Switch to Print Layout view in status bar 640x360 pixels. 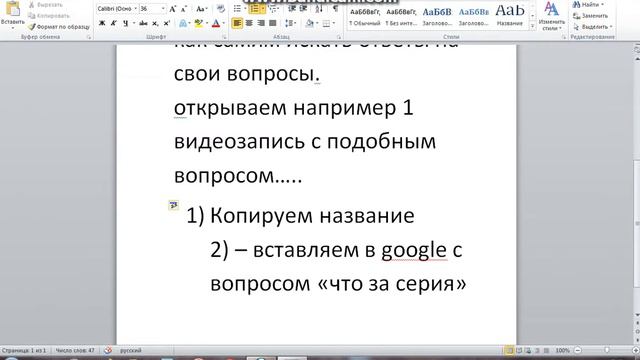click(509, 350)
